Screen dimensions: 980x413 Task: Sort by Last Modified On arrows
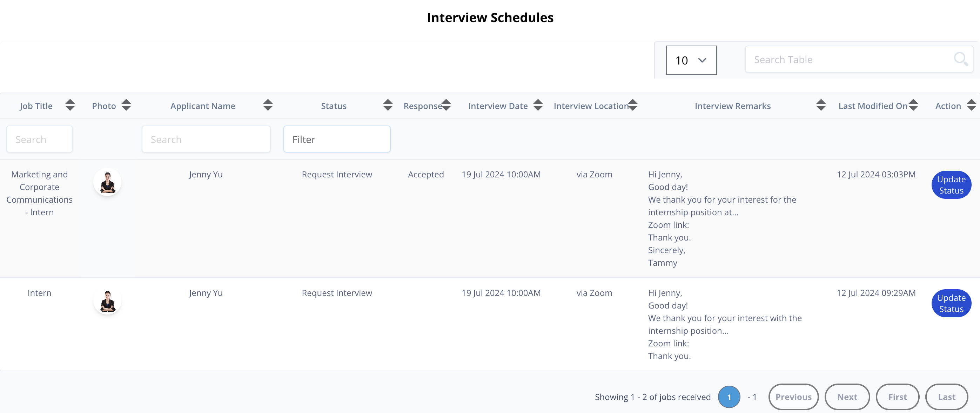tap(913, 105)
